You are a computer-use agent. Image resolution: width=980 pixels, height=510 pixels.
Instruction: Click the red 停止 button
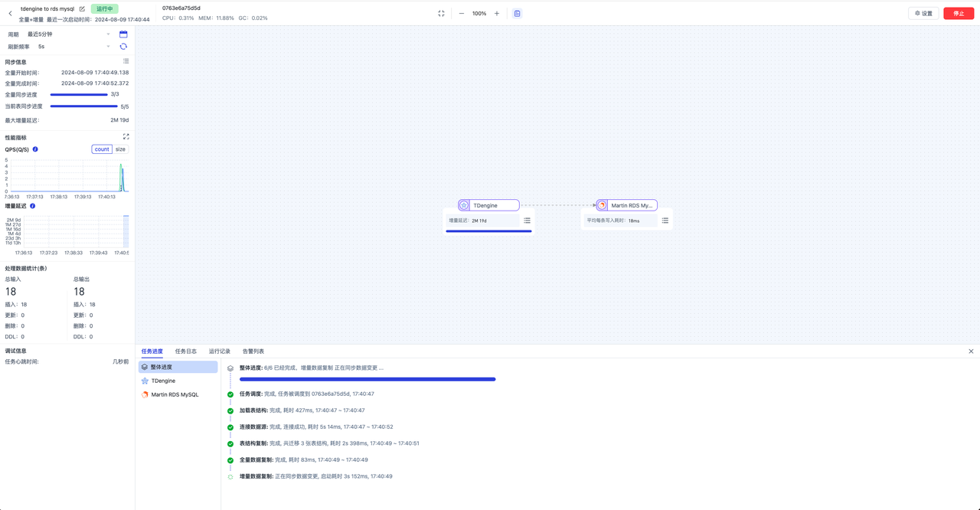pos(959,14)
